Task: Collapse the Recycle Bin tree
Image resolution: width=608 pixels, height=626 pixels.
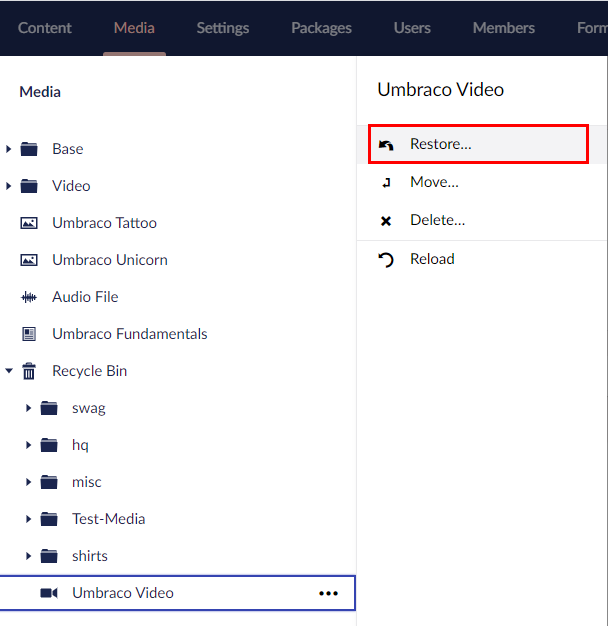Action: click(x=9, y=371)
